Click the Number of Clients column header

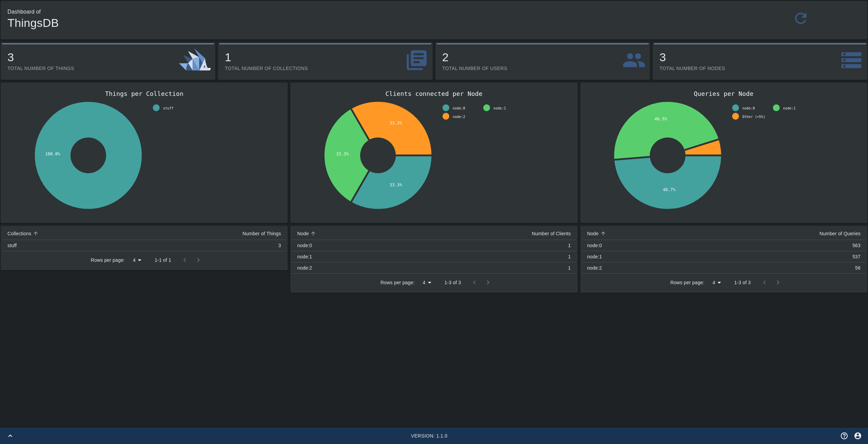(x=551, y=234)
